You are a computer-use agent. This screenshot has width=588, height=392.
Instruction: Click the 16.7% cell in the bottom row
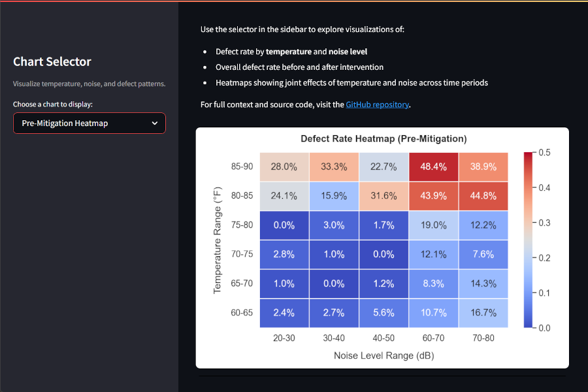click(x=483, y=312)
